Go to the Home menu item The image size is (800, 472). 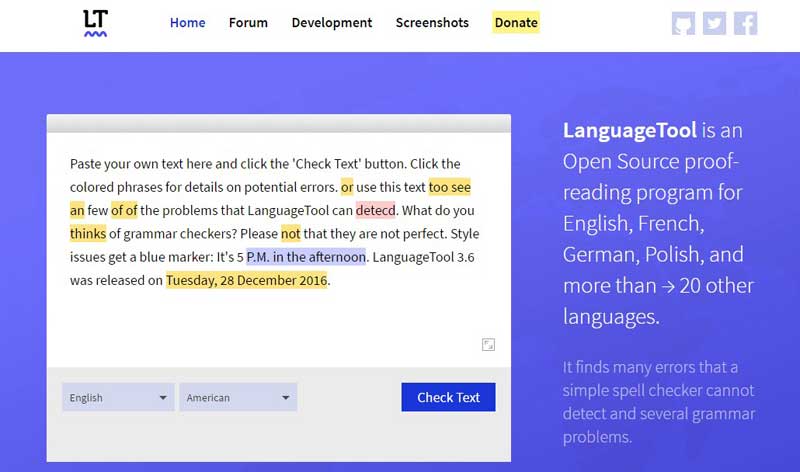[x=188, y=23]
